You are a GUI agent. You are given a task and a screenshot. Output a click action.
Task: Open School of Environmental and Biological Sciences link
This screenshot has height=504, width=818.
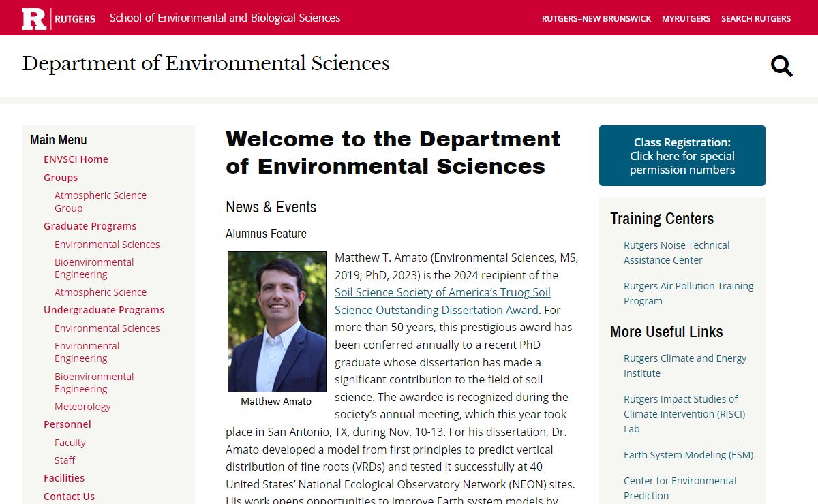(225, 18)
